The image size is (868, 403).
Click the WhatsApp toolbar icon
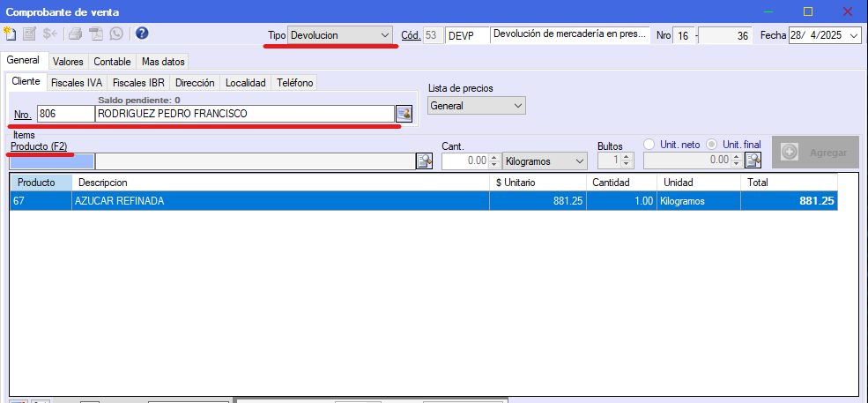coord(116,34)
